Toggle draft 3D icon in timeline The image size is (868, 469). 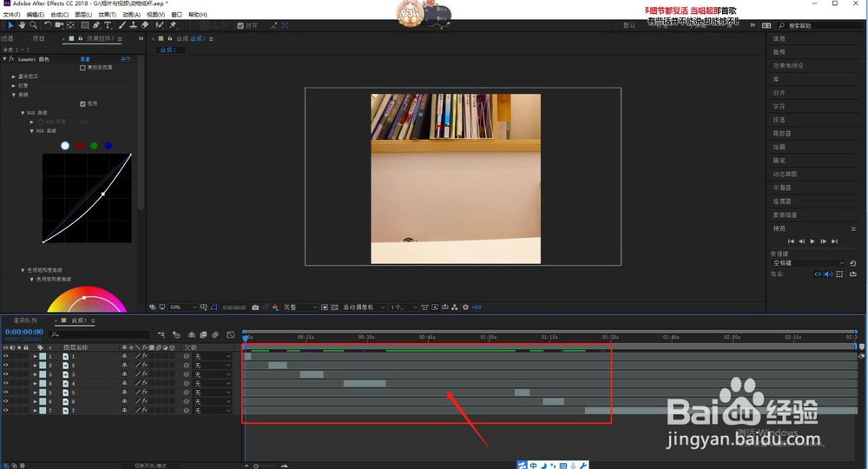(x=176, y=334)
